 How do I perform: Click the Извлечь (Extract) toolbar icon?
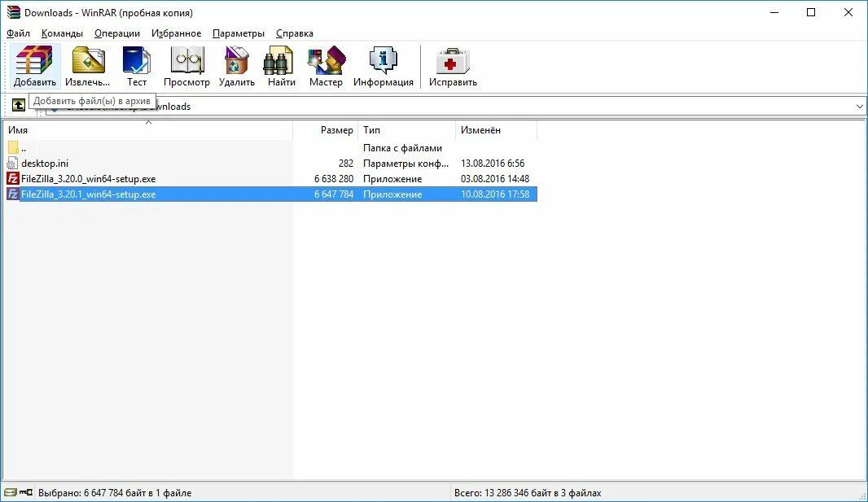[87, 66]
